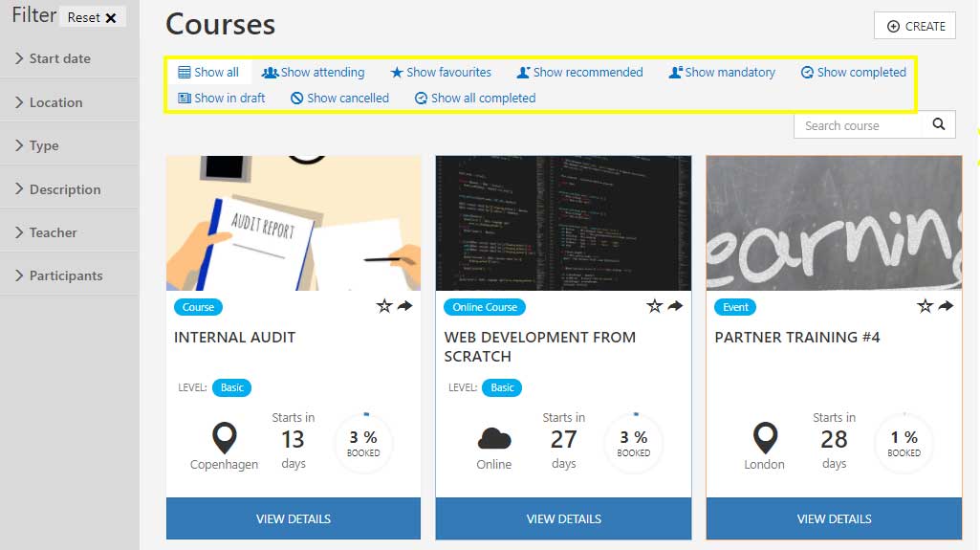Expand the Start date filter
This screenshot has height=550, width=980.
(x=59, y=58)
